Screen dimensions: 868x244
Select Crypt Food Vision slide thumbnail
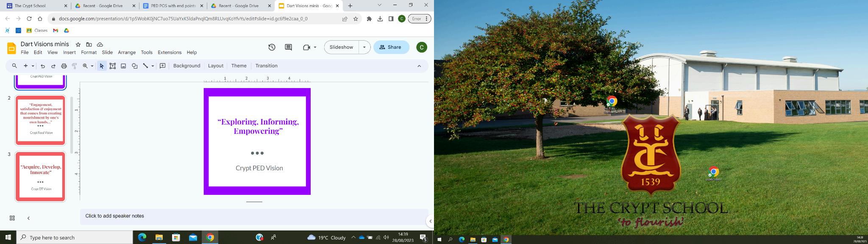pos(40,120)
